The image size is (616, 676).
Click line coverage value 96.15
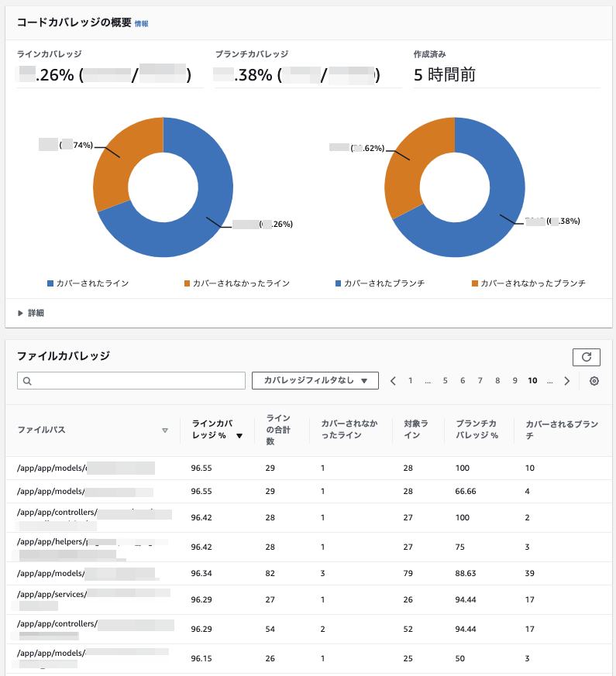pos(201,658)
